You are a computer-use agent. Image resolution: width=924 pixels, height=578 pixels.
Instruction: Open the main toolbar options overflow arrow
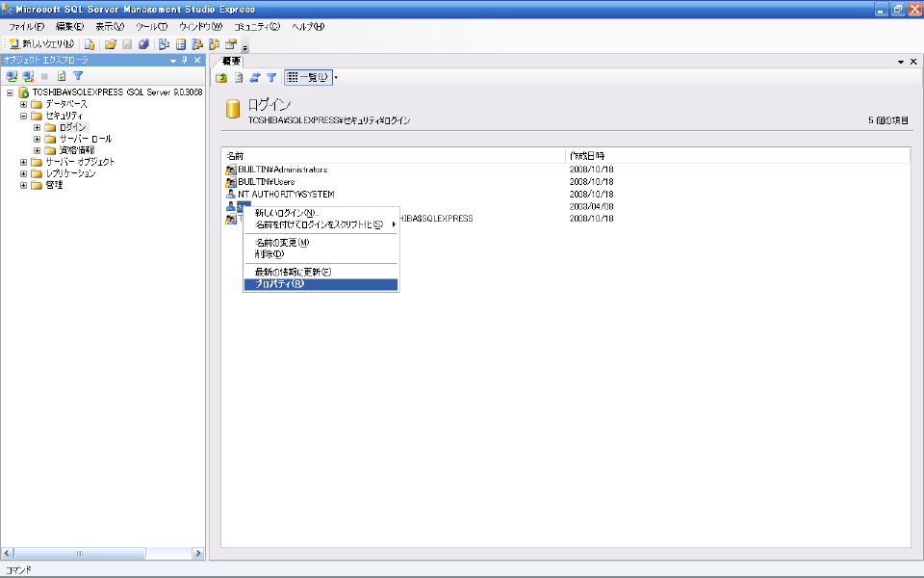[x=245, y=47]
